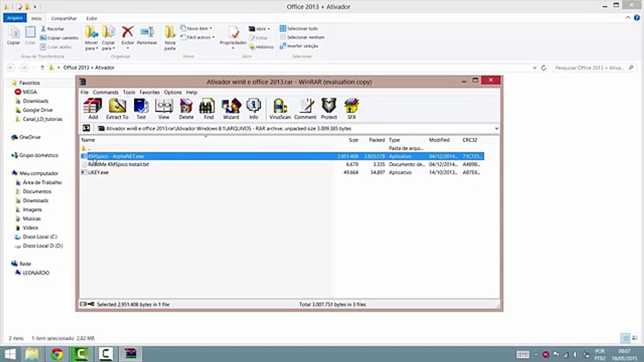644x362 pixels.
Task: Open Explorer help question mark icon
Action: (x=636, y=18)
